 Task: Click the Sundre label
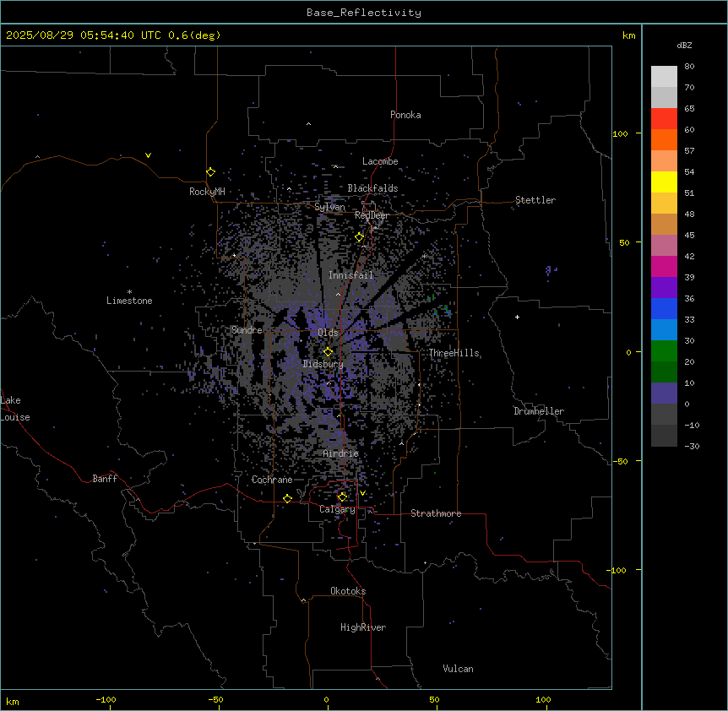pyautogui.click(x=247, y=330)
